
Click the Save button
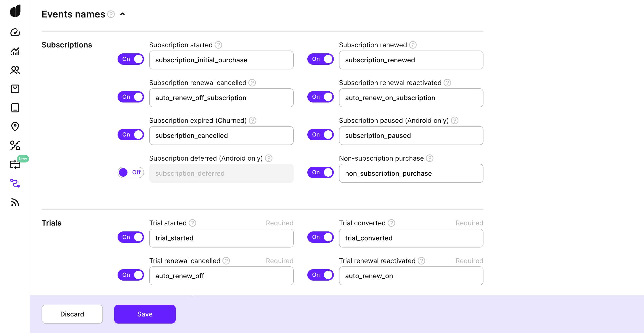point(144,314)
